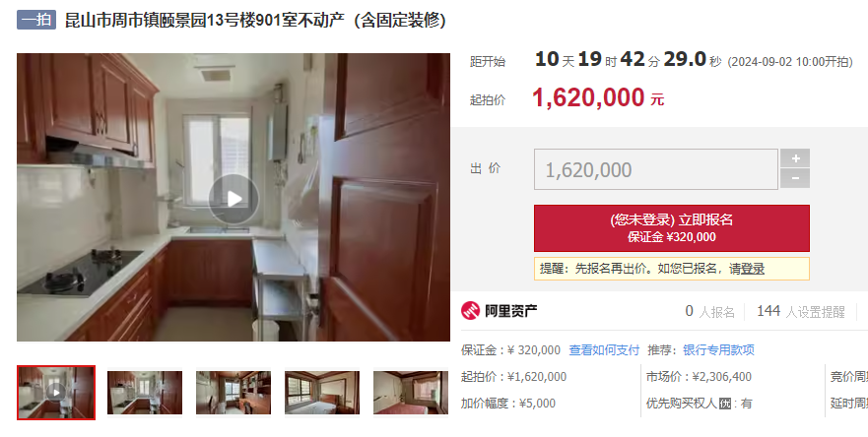Click the 一拍 auction round badge
This screenshot has height=437, width=868.
pos(36,20)
